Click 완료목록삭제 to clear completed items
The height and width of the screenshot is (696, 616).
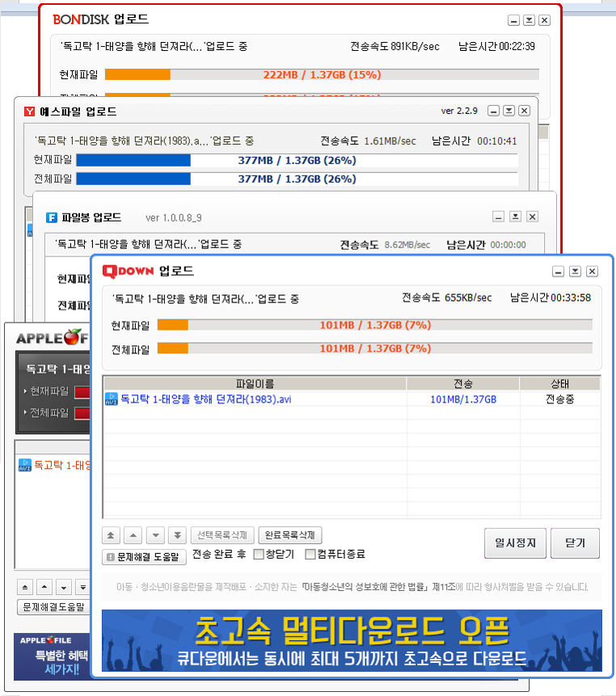coord(290,535)
